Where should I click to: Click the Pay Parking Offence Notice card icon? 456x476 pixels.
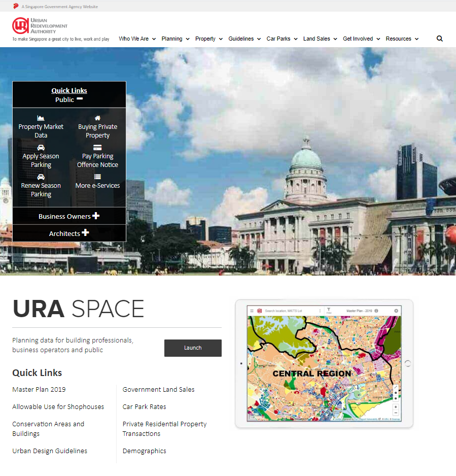[97, 148]
